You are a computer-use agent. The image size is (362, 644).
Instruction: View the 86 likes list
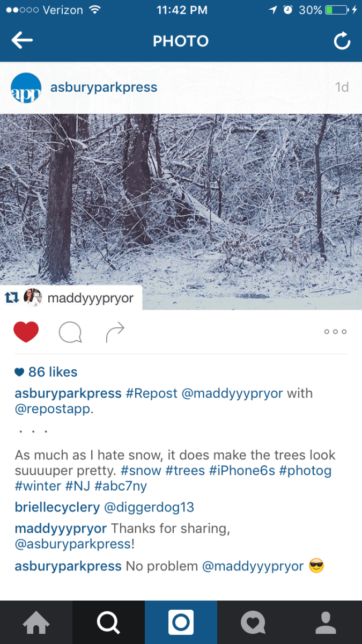pyautogui.click(x=47, y=372)
